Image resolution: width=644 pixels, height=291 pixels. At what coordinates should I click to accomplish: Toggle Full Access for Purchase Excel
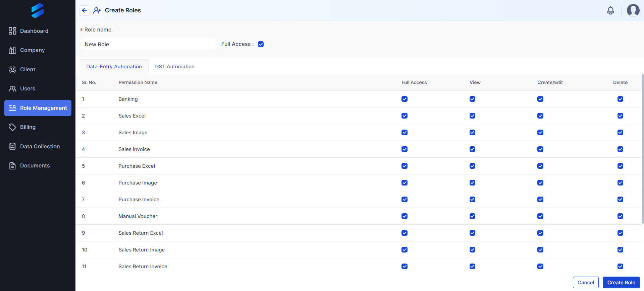click(405, 166)
